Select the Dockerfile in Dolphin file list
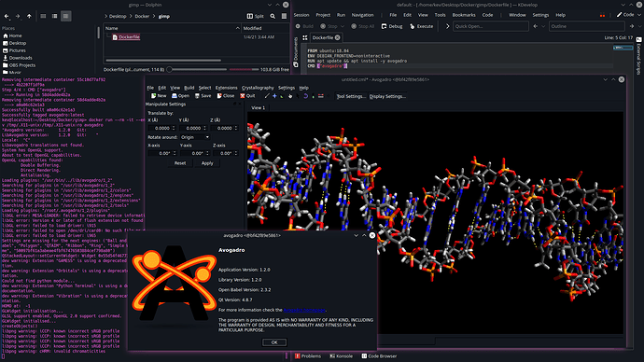644x362 pixels. point(126,37)
